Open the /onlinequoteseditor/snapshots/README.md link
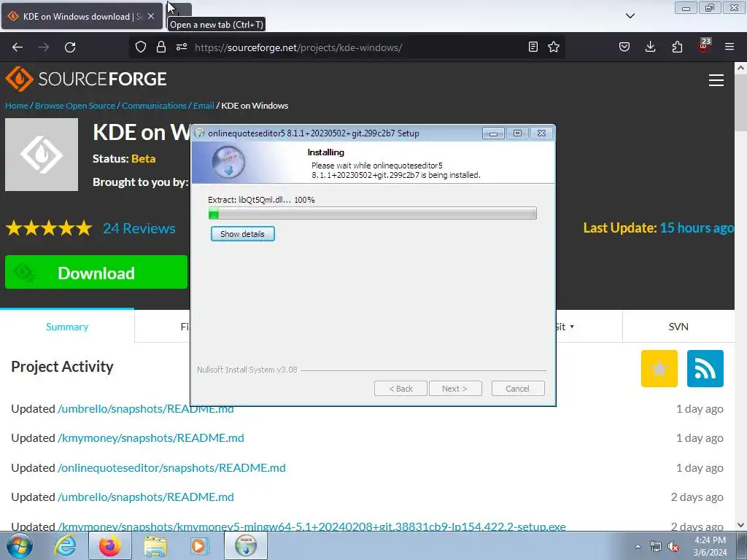This screenshot has width=747, height=560. 171,468
